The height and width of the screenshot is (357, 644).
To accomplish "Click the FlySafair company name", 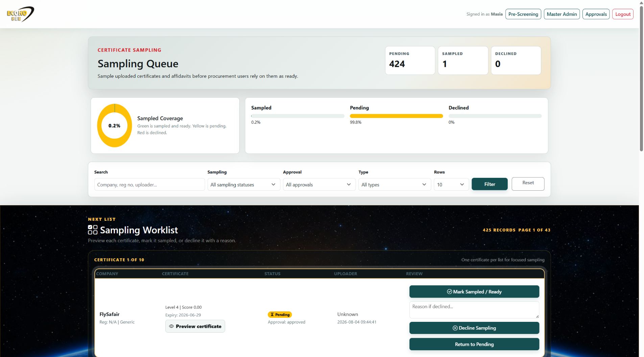I will (x=109, y=314).
